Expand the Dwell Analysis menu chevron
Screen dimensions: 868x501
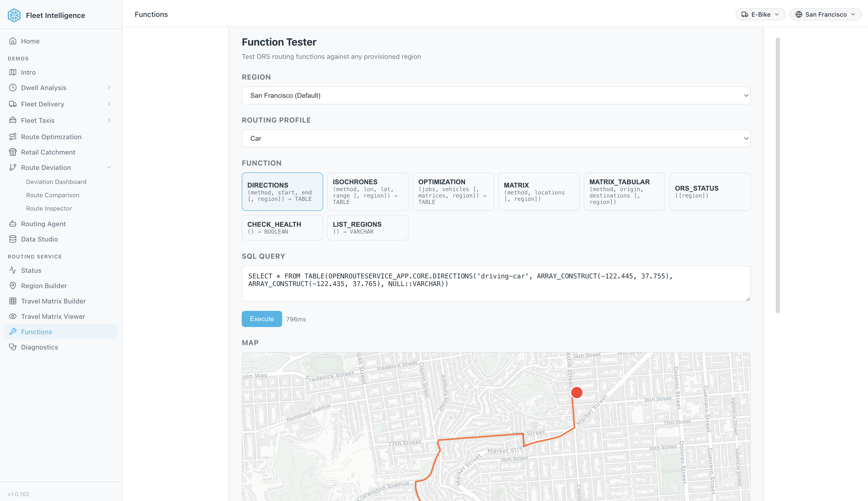[x=109, y=88]
